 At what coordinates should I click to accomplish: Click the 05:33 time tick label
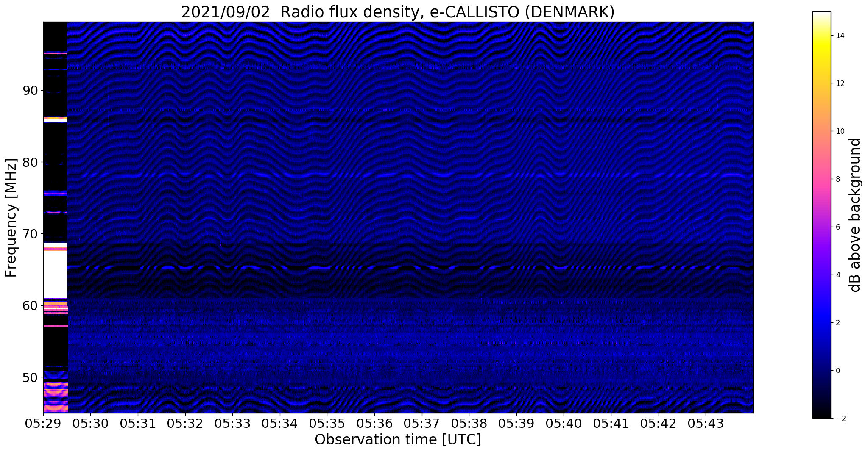[232, 423]
